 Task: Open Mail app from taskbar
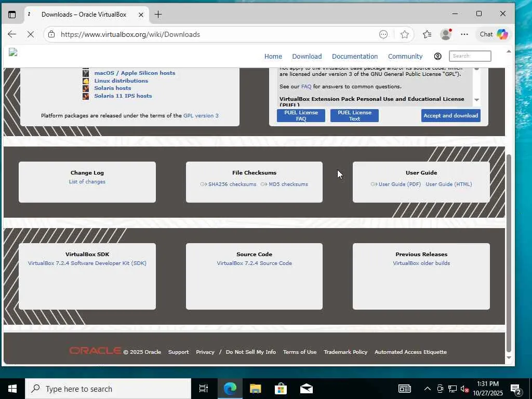point(307,389)
